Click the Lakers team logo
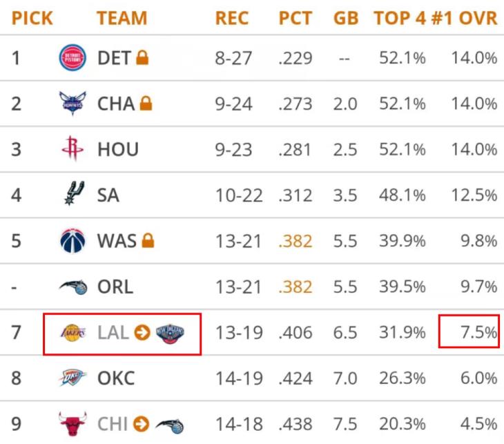Viewport: 504px width, 444px height. tap(73, 332)
